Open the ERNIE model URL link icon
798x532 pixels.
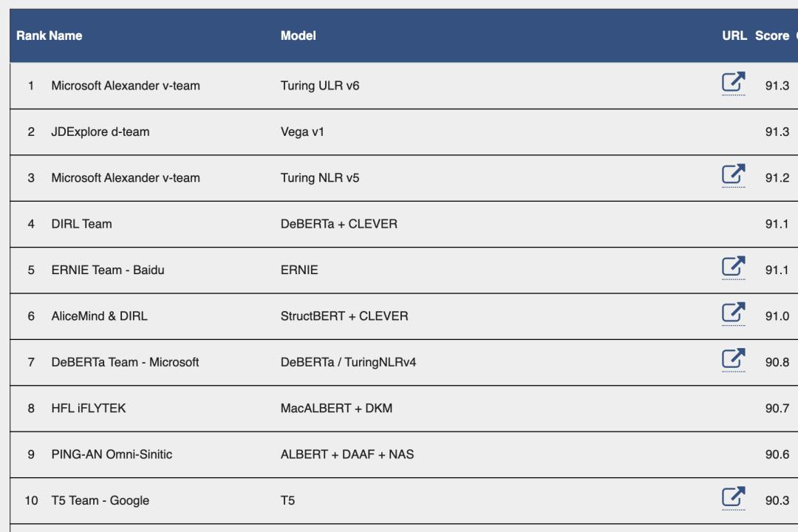(x=734, y=266)
